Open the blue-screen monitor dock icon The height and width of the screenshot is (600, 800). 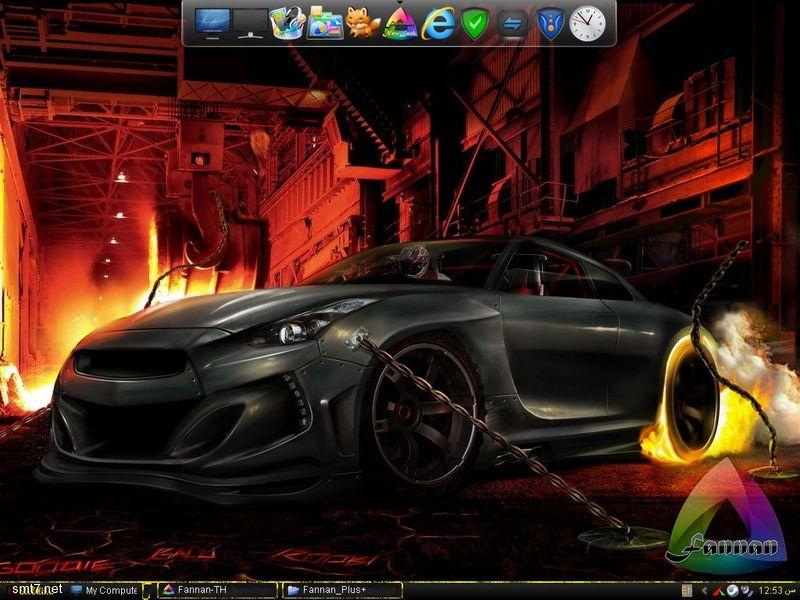click(x=212, y=23)
